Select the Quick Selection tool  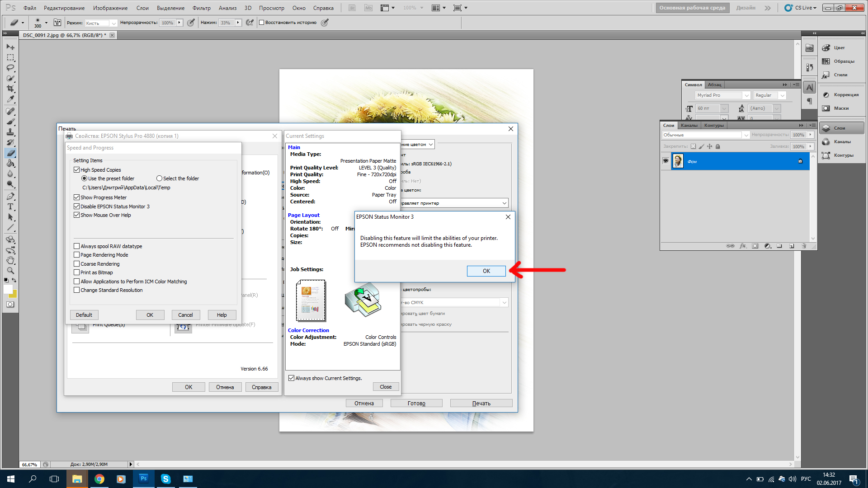pyautogui.click(x=10, y=78)
